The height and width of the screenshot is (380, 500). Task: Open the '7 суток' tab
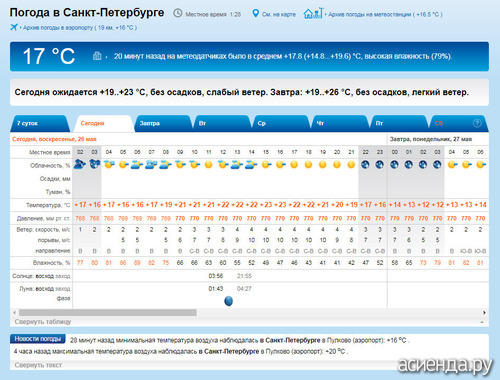click(39, 123)
